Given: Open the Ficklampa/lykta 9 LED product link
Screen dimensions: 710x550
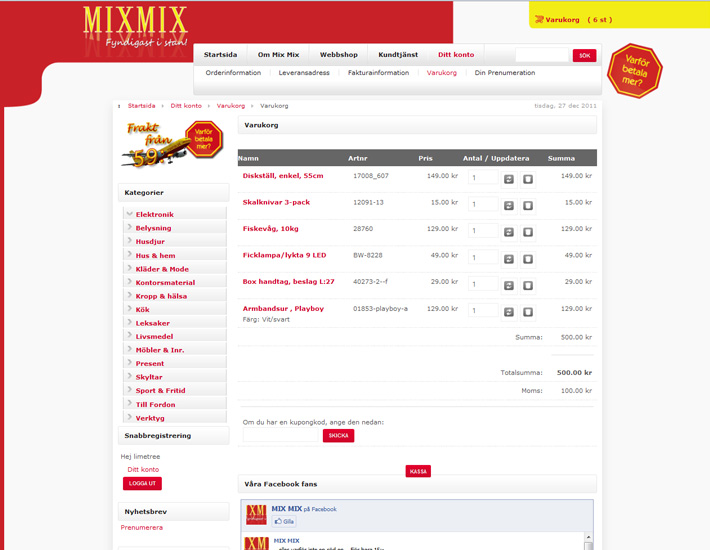Looking at the screenshot, I should click(284, 255).
